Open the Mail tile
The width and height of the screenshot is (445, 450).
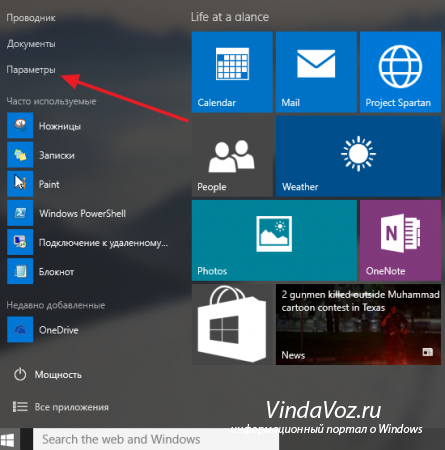click(316, 72)
